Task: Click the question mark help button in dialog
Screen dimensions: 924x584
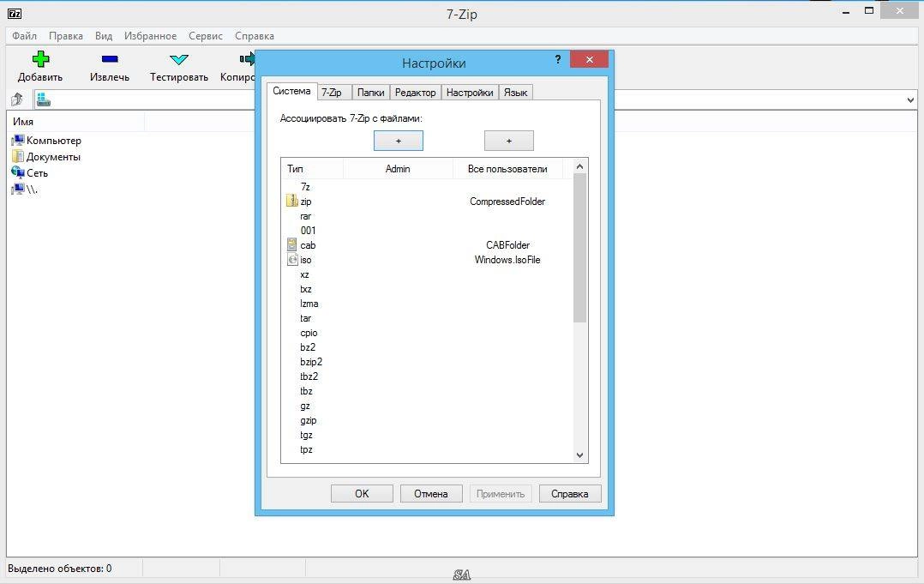Action: click(557, 59)
